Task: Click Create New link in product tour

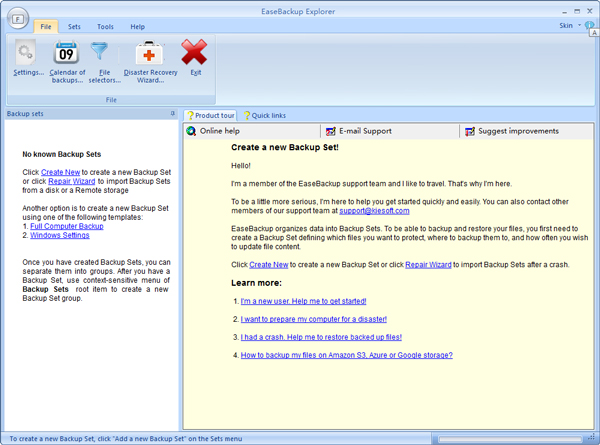Action: pyautogui.click(x=269, y=265)
